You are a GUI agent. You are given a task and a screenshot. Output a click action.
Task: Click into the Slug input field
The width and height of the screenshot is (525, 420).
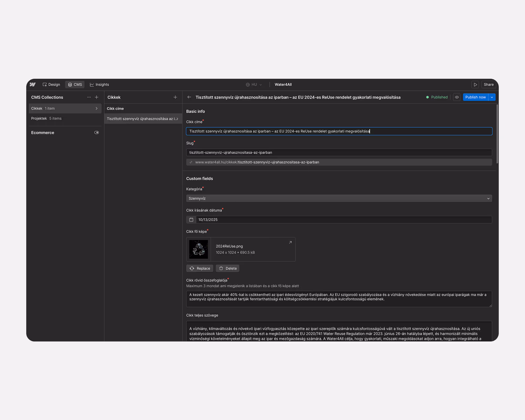coord(339,153)
